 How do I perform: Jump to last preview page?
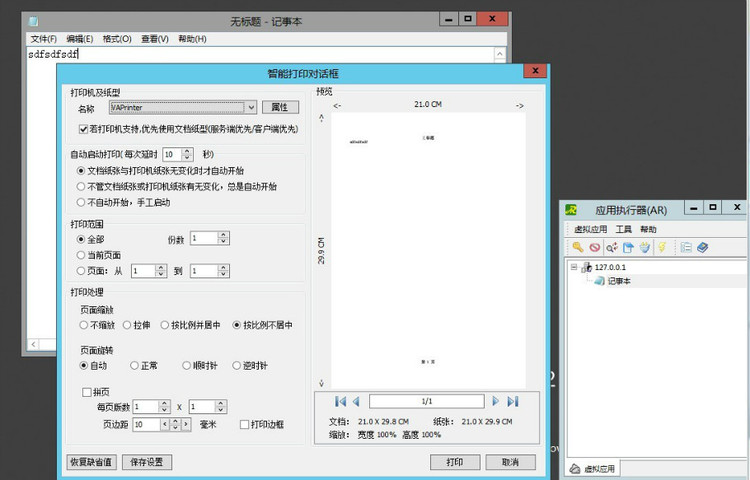pos(513,401)
